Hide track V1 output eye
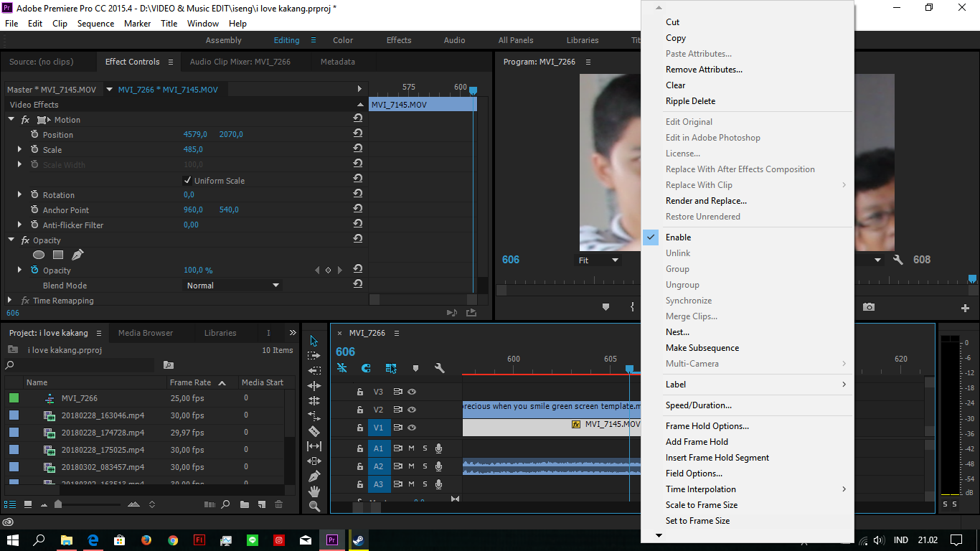 pos(412,428)
